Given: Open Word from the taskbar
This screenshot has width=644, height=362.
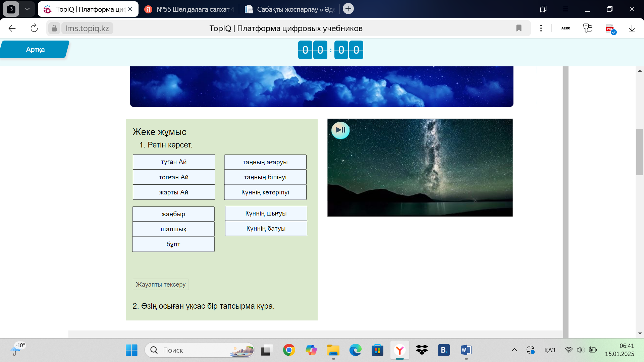Looking at the screenshot, I should 466,350.
